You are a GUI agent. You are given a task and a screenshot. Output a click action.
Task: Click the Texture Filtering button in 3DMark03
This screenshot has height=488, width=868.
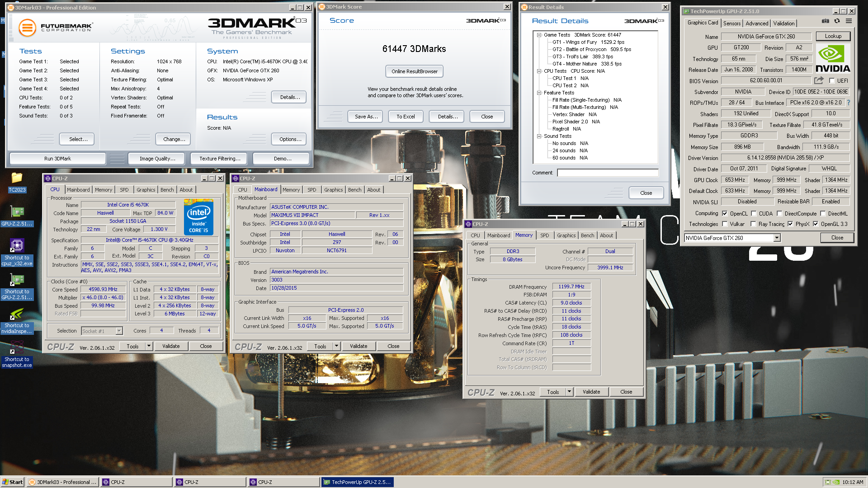[x=219, y=159]
